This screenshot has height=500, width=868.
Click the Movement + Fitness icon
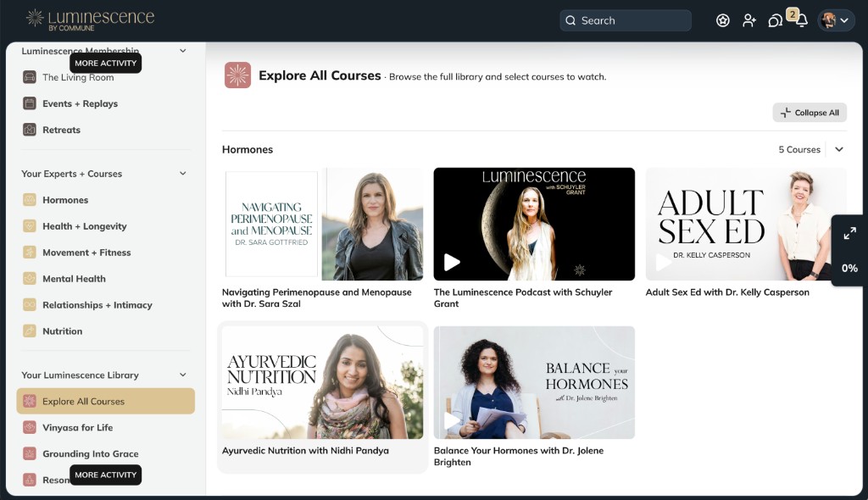pyautogui.click(x=30, y=253)
